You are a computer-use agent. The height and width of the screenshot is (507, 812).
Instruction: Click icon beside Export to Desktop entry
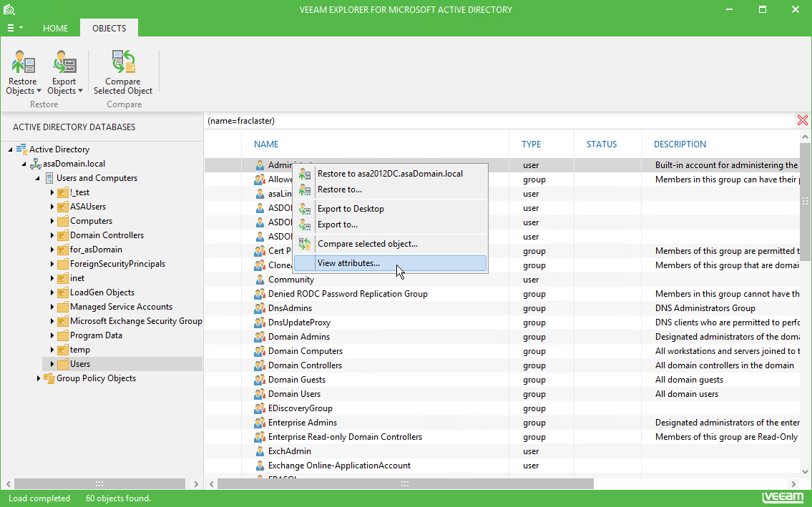(x=305, y=210)
